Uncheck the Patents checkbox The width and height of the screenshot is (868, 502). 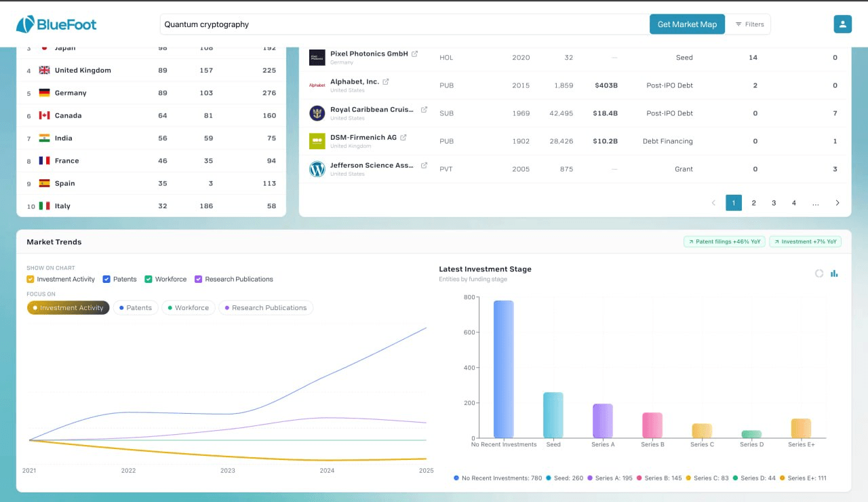tap(106, 279)
